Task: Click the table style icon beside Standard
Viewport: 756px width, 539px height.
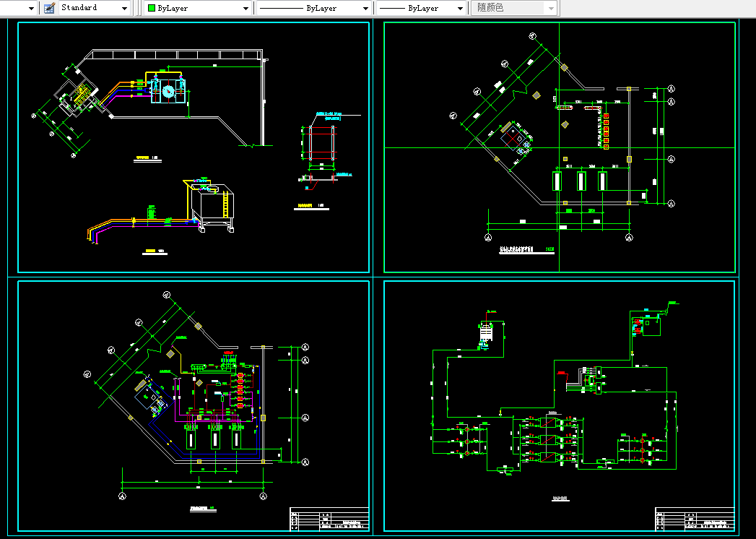Action: pos(49,8)
